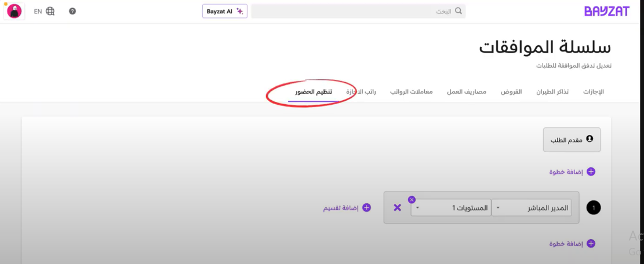Focus the البحث search field
This screenshot has width=644, height=264.
coord(354,11)
